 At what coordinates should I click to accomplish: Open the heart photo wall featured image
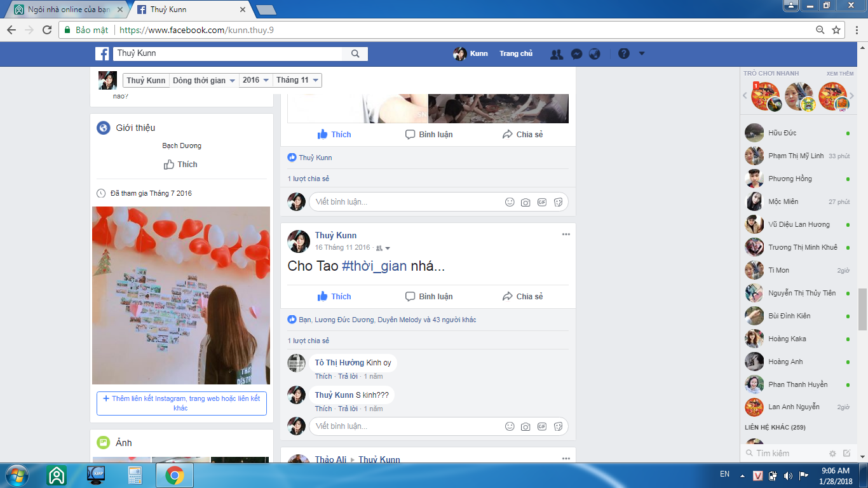(x=181, y=295)
